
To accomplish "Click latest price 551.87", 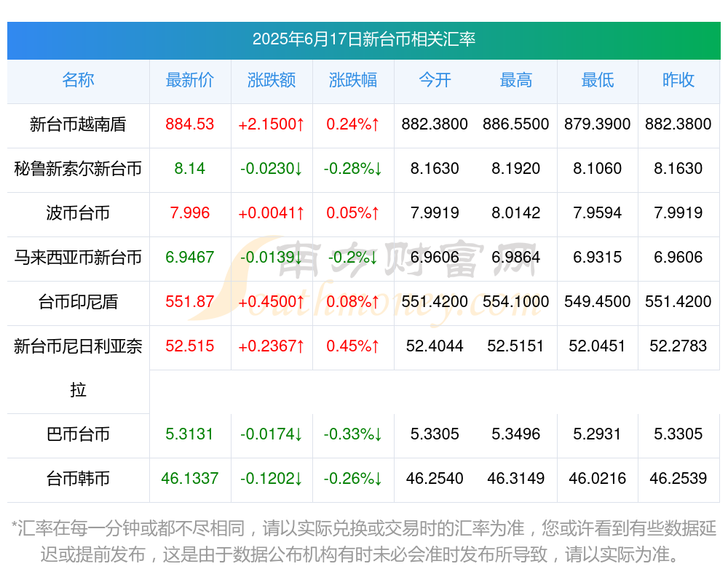I will coord(190,302).
